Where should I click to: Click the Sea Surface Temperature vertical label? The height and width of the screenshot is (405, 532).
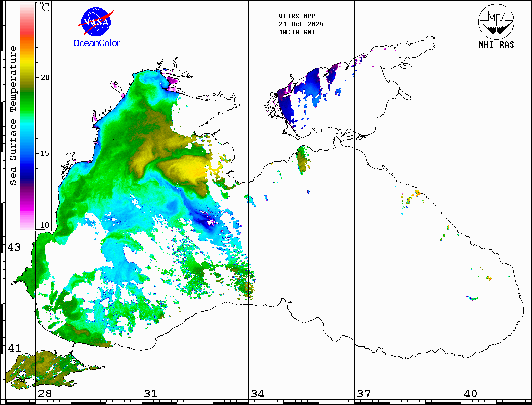[13, 115]
